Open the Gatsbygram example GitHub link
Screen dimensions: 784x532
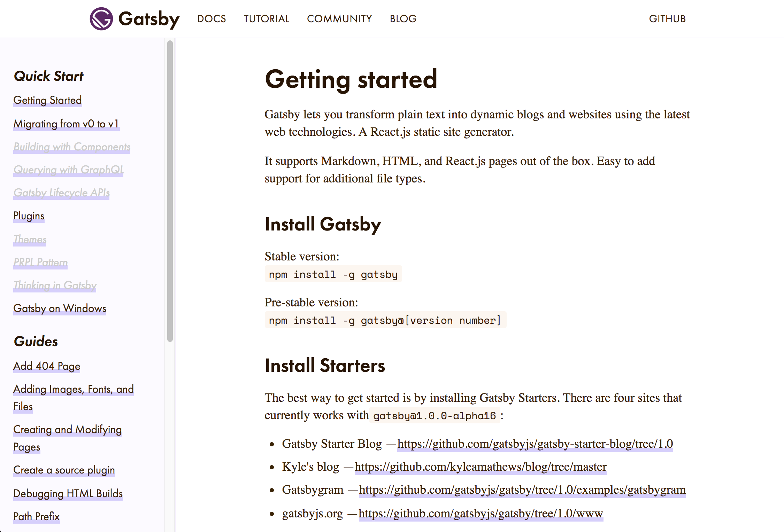pyautogui.click(x=522, y=490)
